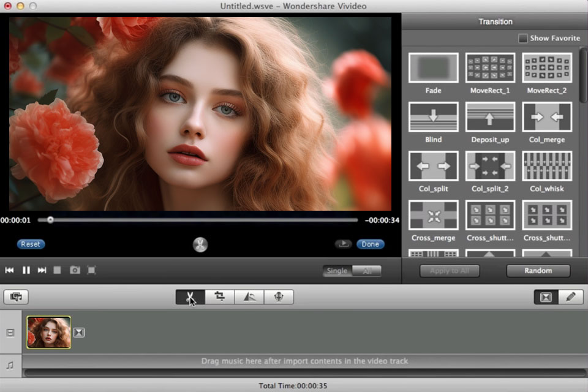Select the woman clip thumbnail in timeline

tap(49, 333)
